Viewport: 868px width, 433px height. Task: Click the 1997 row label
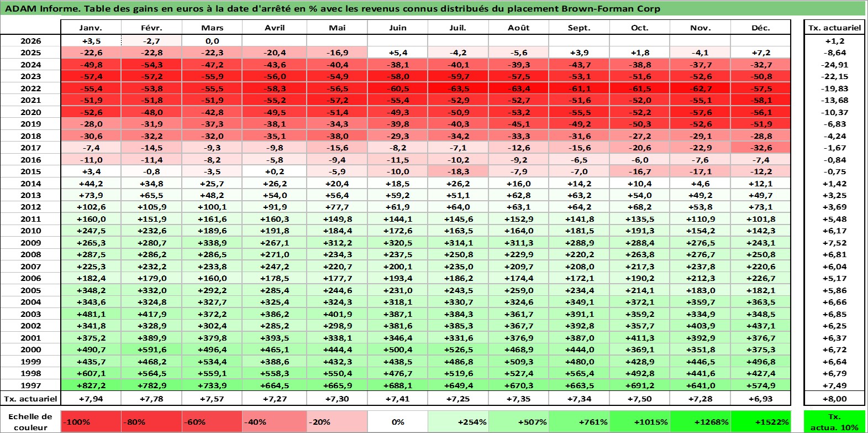pos(30,385)
